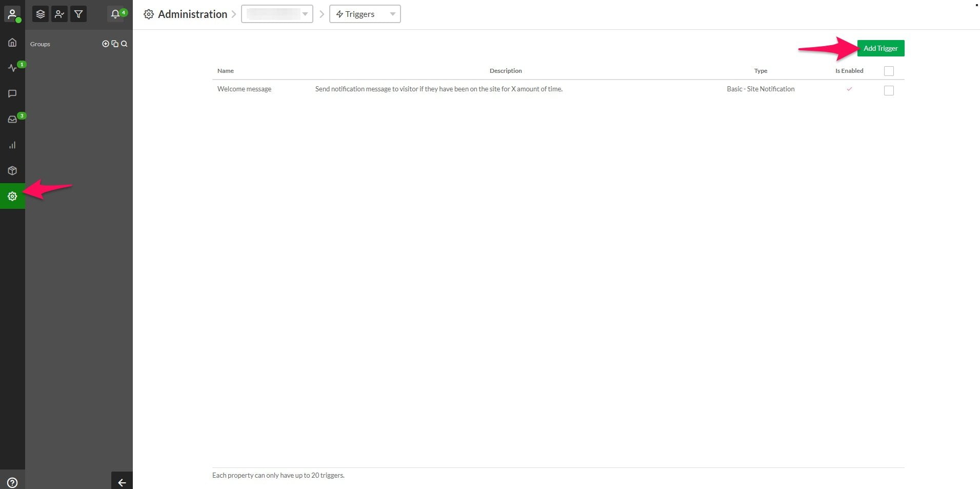Expand the property selector dropdown
The width and height of the screenshot is (980, 489).
click(277, 14)
